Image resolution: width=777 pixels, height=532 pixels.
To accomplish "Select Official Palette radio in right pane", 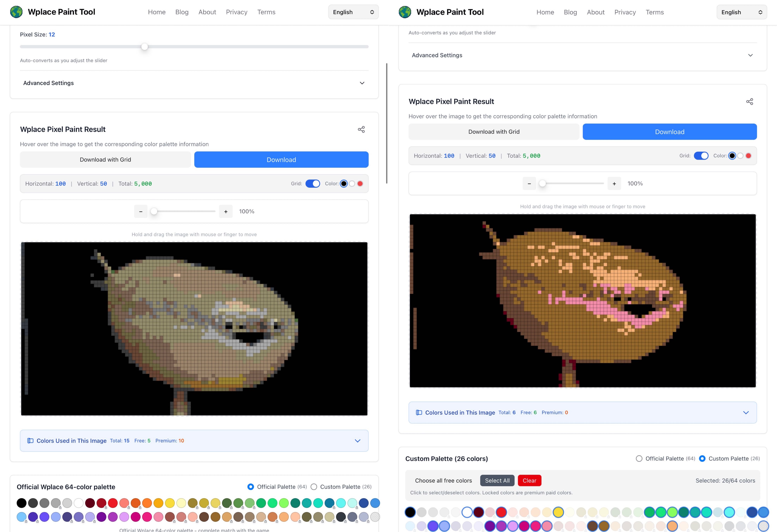I will [x=639, y=459].
